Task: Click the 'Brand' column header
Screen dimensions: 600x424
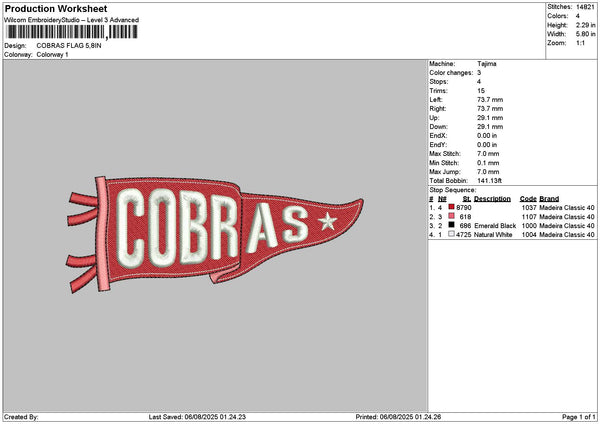Action: tap(549, 199)
